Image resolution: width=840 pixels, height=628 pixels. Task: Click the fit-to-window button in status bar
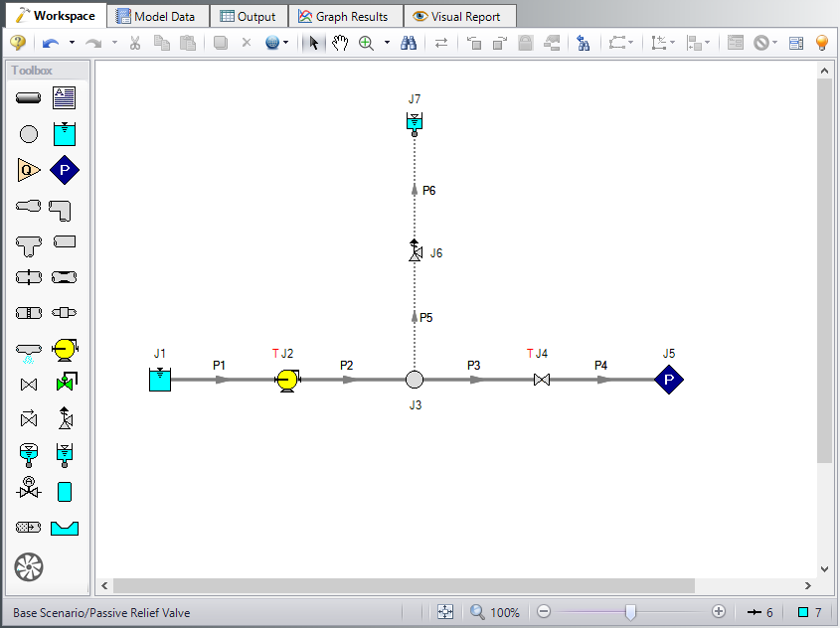coord(446,611)
